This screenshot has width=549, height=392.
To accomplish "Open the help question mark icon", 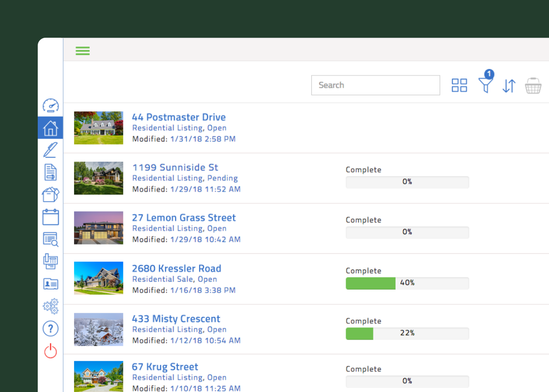I will [50, 329].
